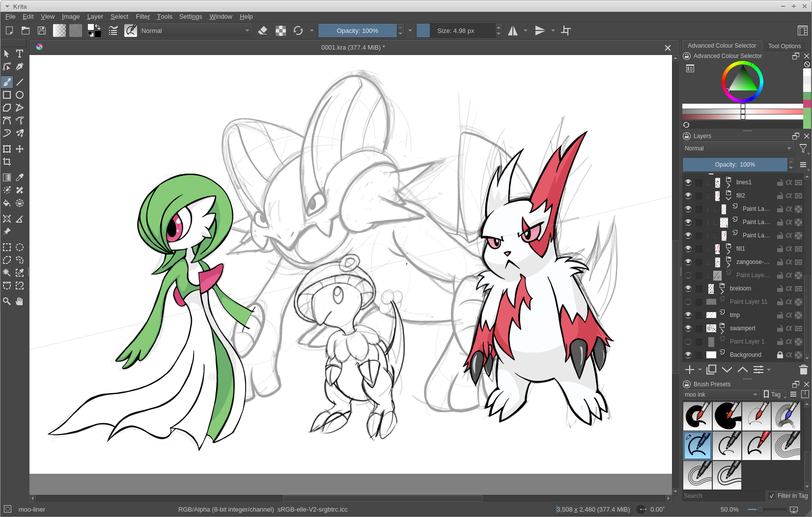Open the Layer menu

click(95, 16)
